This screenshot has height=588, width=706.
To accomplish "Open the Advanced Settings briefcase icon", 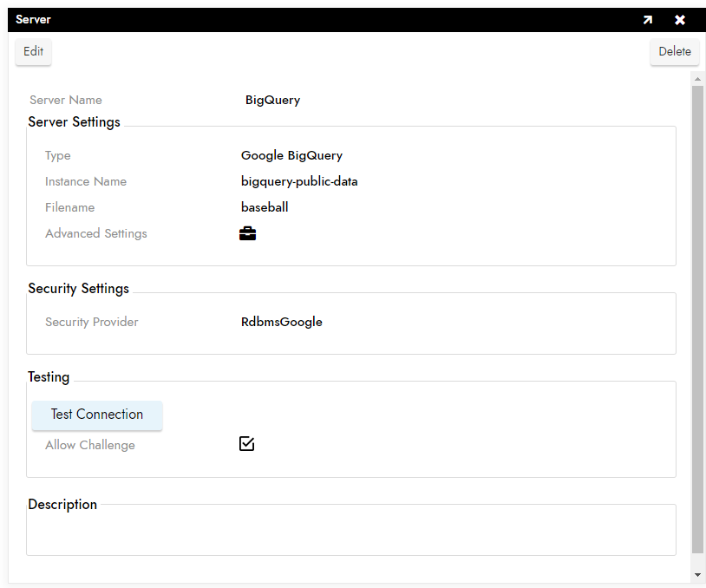I will (247, 233).
